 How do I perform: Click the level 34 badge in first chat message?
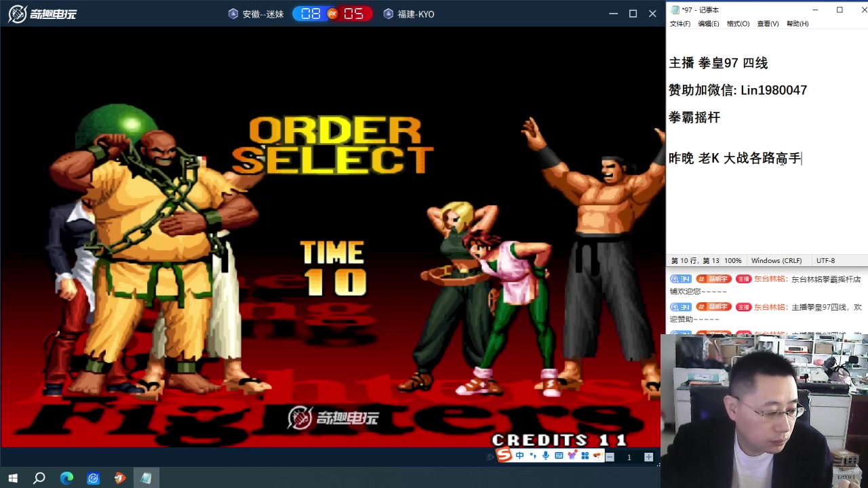[681, 279]
